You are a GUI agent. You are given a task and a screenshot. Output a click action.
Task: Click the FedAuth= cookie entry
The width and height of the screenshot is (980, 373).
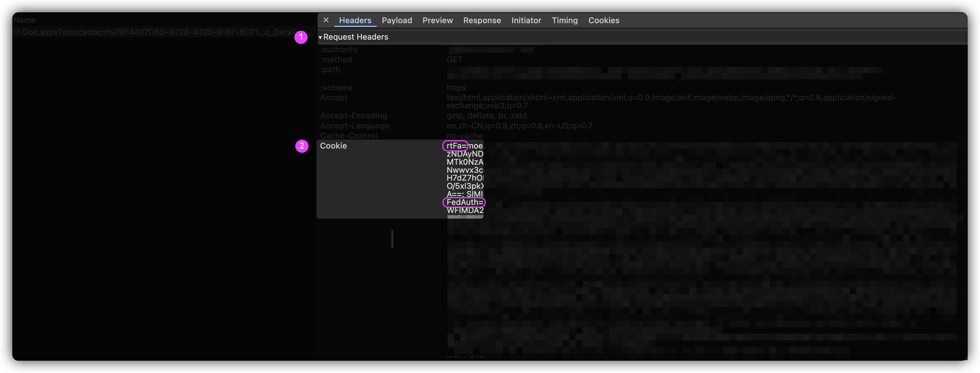[x=464, y=202]
